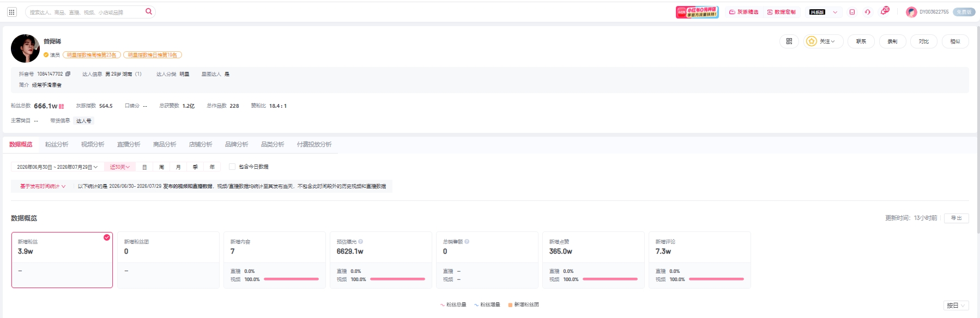980x318 pixels.
Task: Toggle the 粉丝增量 chart legend
Action: [487, 305]
